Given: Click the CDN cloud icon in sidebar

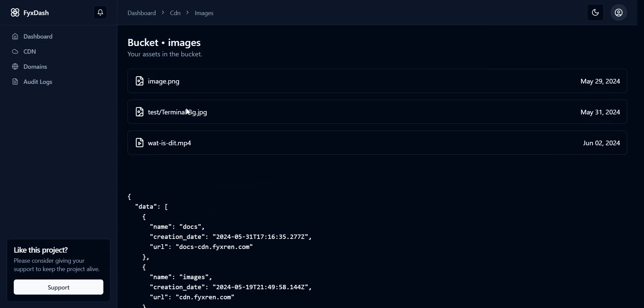Looking at the screenshot, I should click(x=15, y=52).
